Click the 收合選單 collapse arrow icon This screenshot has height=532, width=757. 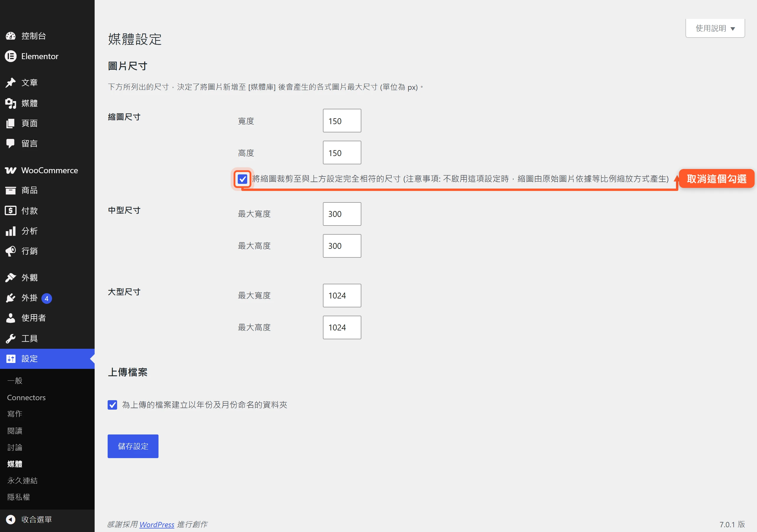coord(11,520)
